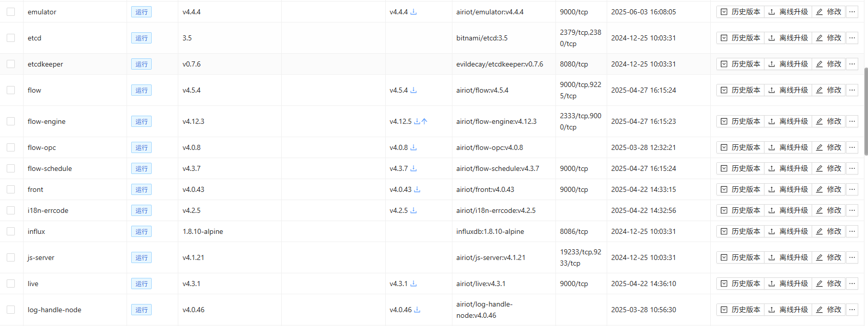Click 修改 for the live service
This screenshot has width=868, height=326.
(829, 284)
